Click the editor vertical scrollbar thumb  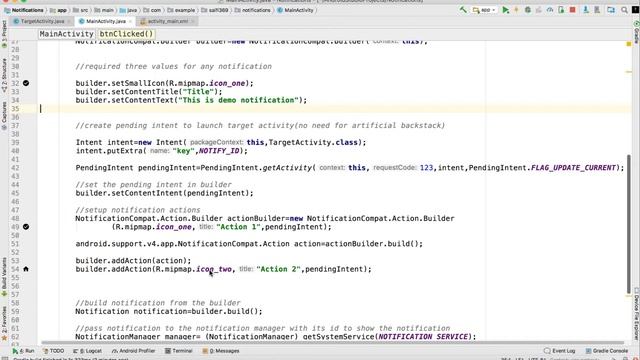point(629,224)
